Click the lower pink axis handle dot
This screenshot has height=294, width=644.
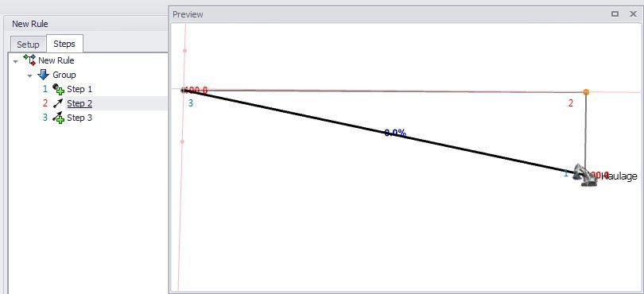click(182, 141)
